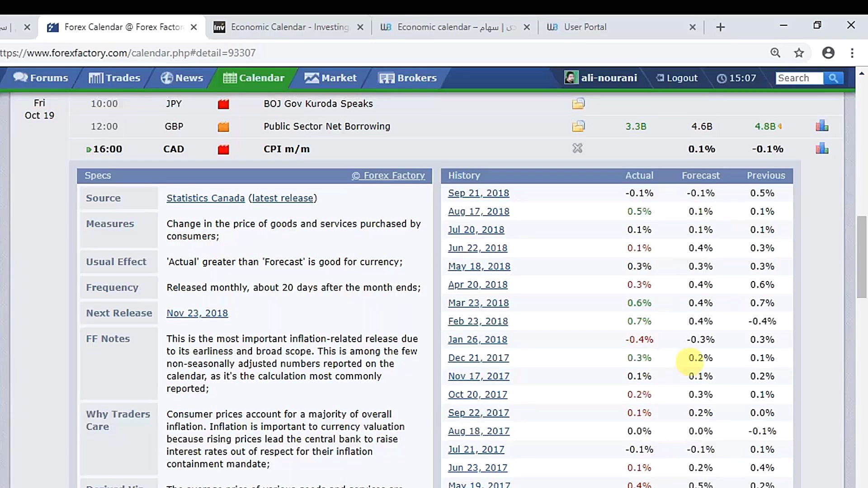
Task: Open history entry Nov 17, 2017
Action: coord(479,376)
